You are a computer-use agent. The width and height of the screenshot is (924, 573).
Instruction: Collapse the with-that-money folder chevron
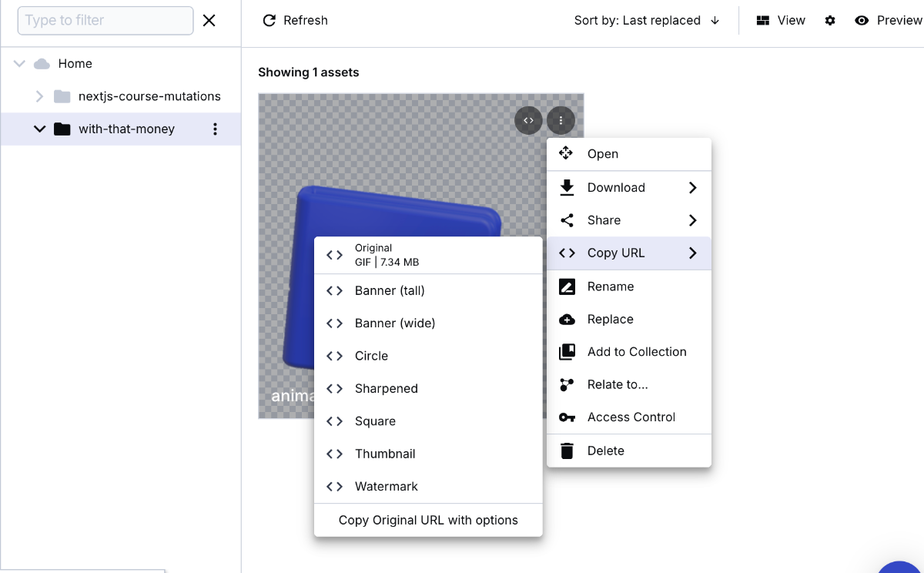[x=40, y=129]
